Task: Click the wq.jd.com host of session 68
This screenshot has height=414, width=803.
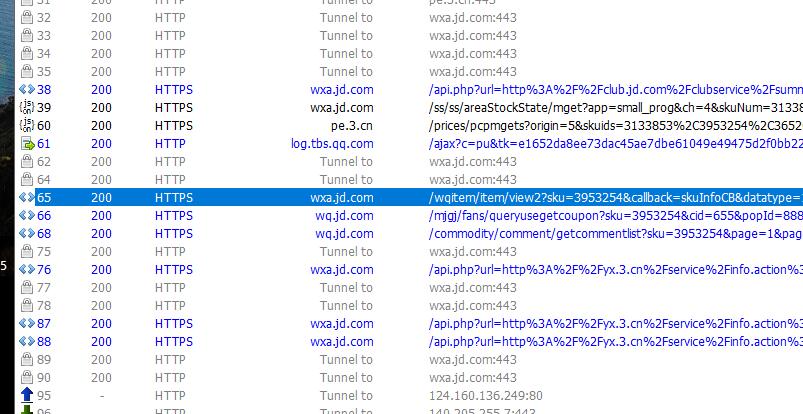Action: pos(344,234)
